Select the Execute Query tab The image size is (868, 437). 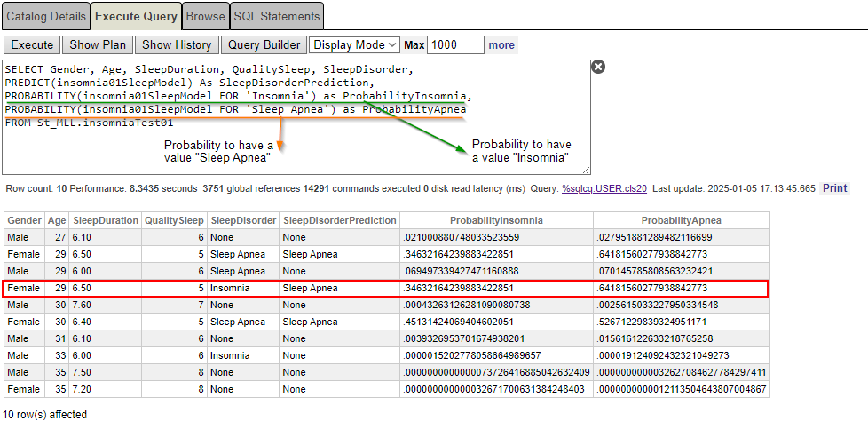click(136, 16)
